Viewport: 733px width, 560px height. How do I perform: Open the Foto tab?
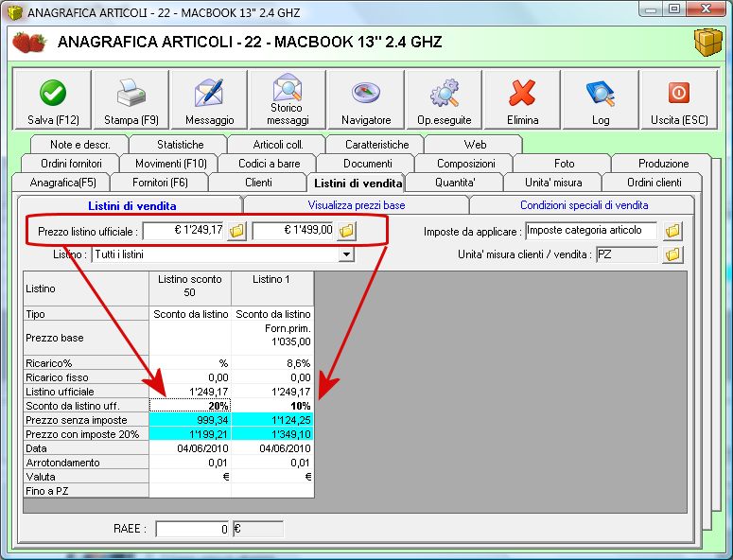tap(564, 164)
